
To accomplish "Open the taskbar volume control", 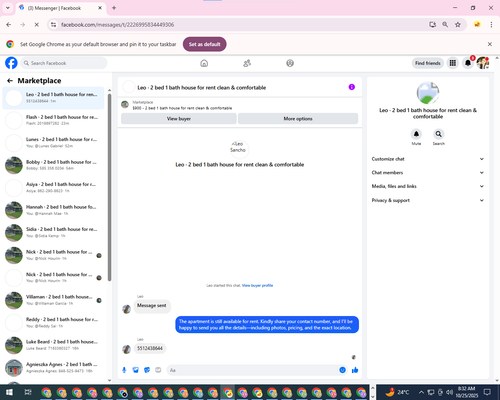I will coord(449,392).
